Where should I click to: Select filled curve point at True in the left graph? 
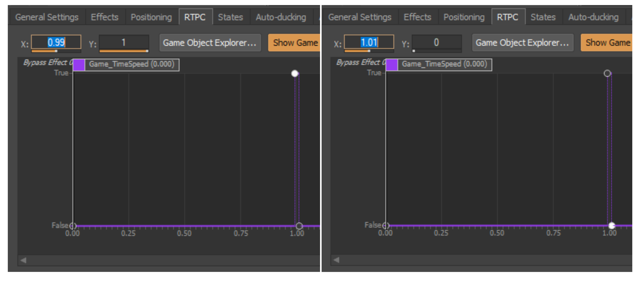[295, 74]
